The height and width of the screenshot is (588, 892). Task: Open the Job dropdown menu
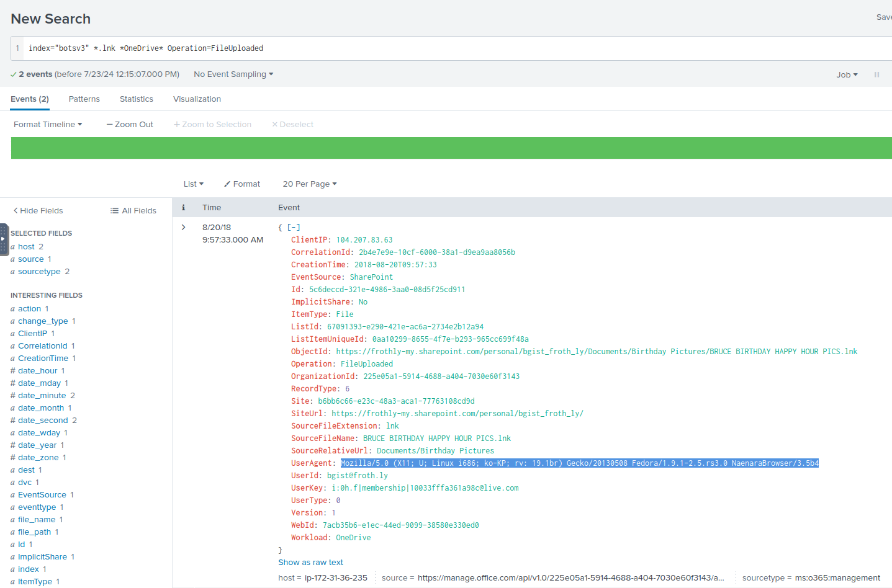click(847, 74)
